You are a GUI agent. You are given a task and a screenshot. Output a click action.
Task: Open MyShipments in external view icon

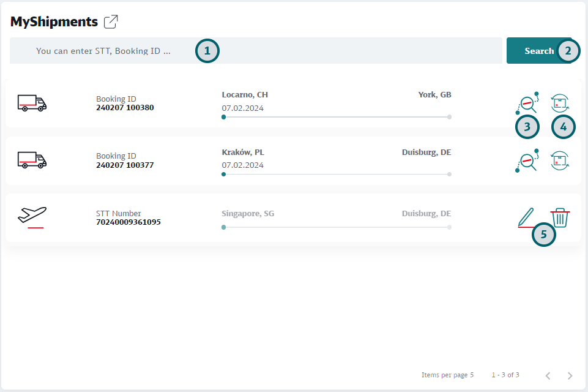click(x=111, y=22)
